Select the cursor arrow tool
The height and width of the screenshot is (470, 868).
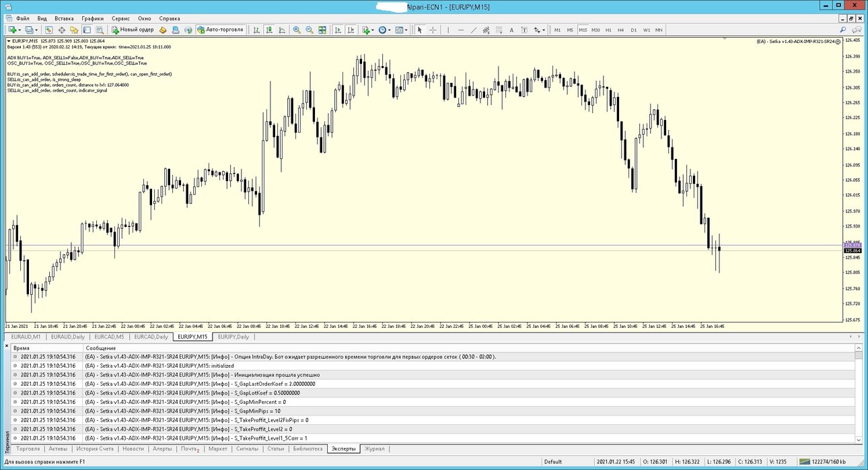[x=419, y=30]
